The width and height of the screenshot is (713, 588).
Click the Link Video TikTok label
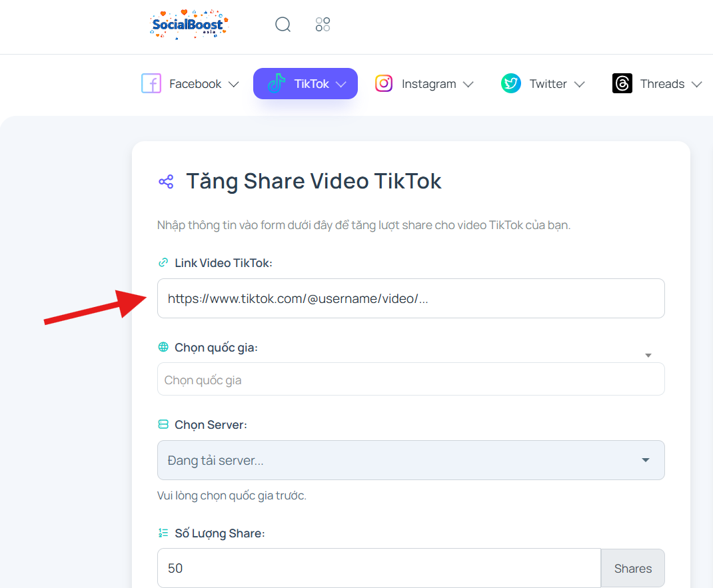click(x=223, y=263)
